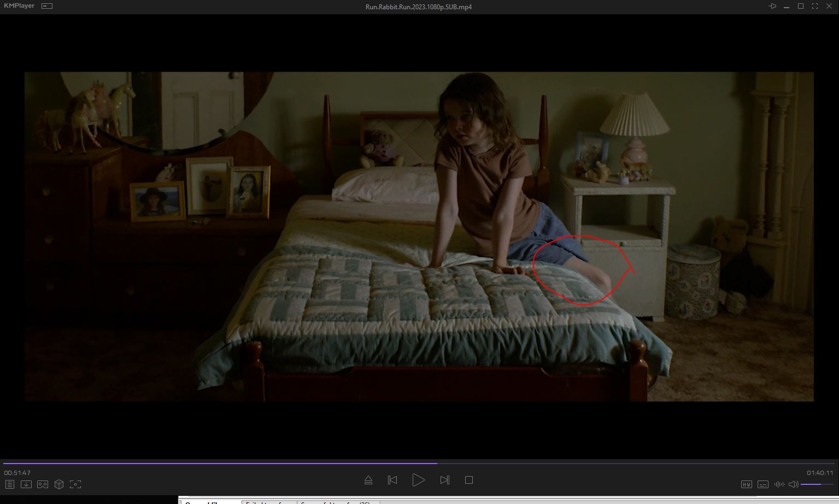839x504 pixels.
Task: Click the URL download icon
Action: tap(26, 484)
